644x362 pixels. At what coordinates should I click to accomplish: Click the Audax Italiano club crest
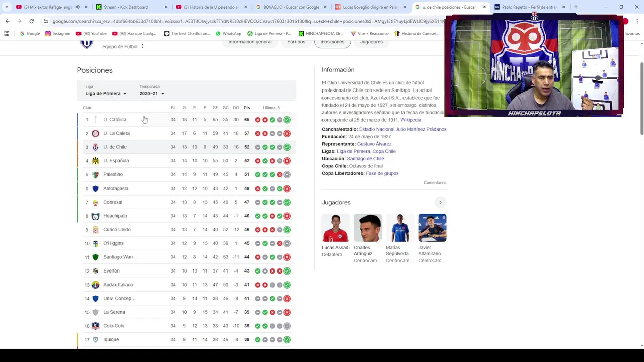(x=95, y=285)
